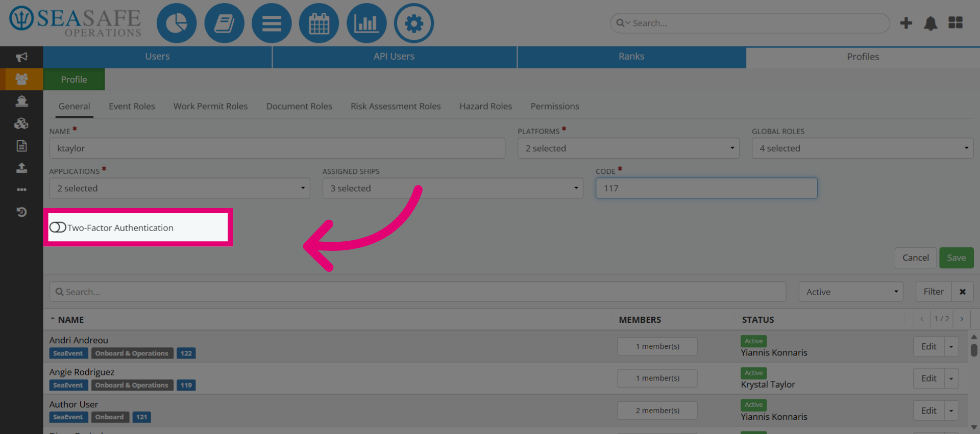This screenshot has width=980, height=434.
Task: Open the calendar icon in top bar
Action: (x=319, y=23)
